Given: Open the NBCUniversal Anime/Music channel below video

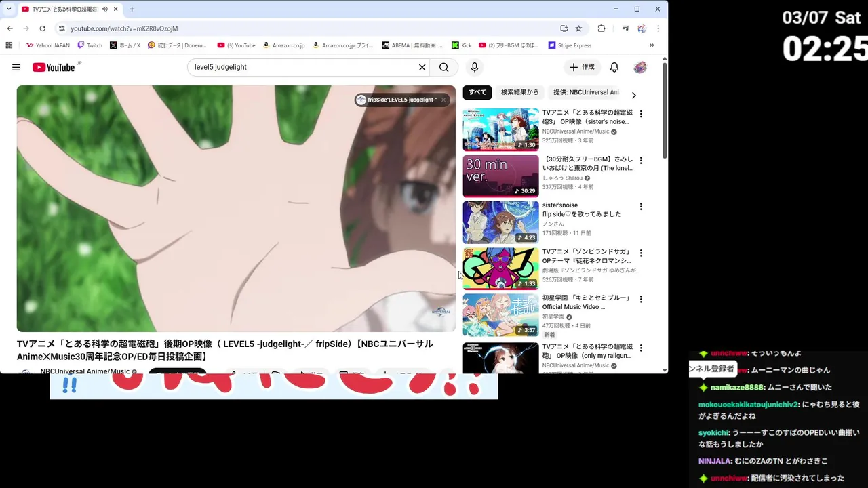Looking at the screenshot, I should tap(85, 371).
